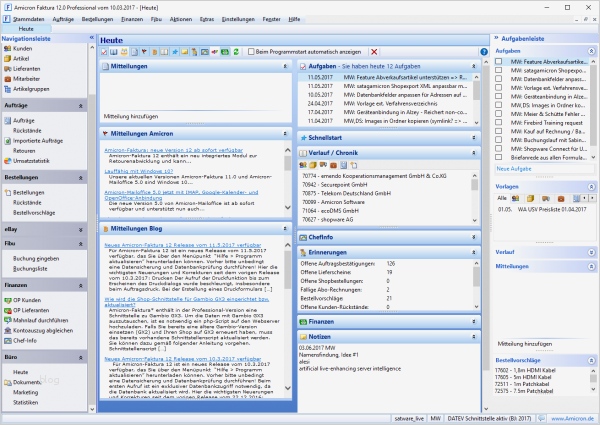Enable 'Beim Programmstart automatisch anzeigen' checkbox

[x=251, y=51]
